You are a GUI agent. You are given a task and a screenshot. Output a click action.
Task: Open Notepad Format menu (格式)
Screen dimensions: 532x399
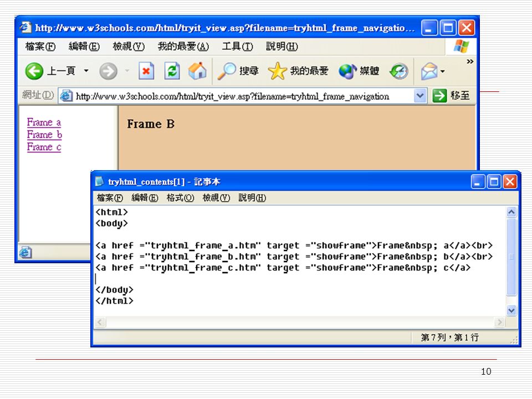[180, 197]
